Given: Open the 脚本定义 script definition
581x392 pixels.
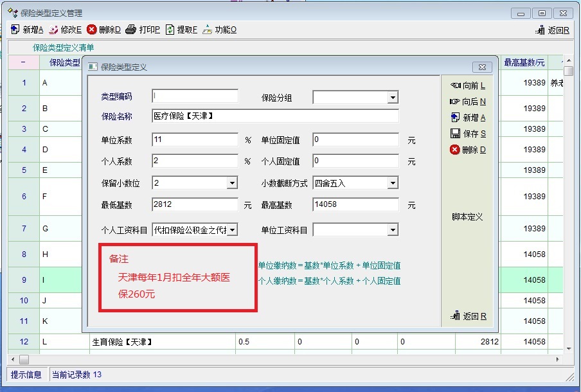Looking at the screenshot, I should [467, 217].
